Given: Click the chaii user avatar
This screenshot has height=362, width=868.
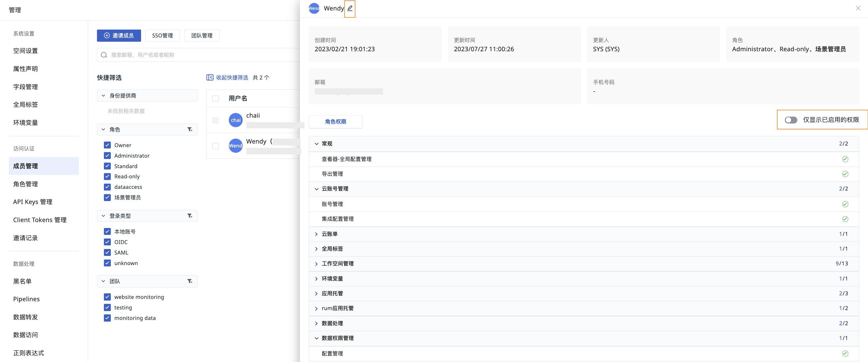Looking at the screenshot, I should pyautogui.click(x=235, y=120).
